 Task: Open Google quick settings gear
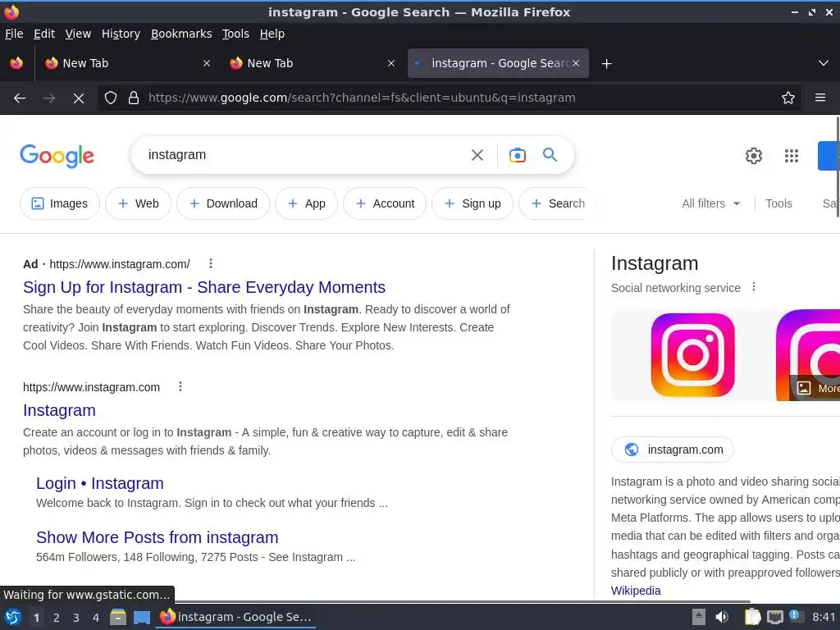pos(753,156)
